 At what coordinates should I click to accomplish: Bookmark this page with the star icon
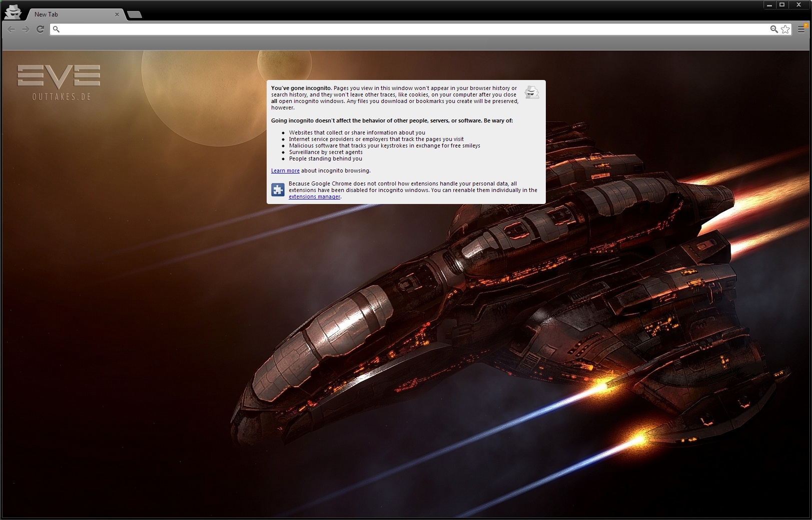785,29
